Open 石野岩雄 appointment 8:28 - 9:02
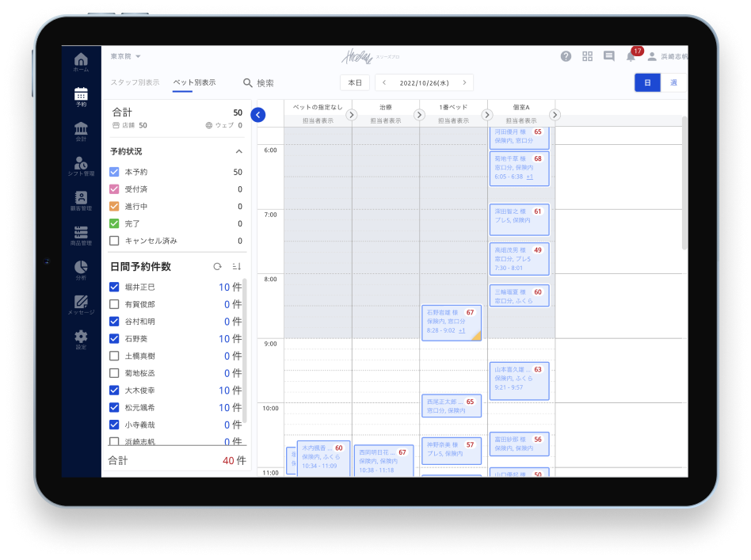The height and width of the screenshot is (560, 751). (452, 322)
